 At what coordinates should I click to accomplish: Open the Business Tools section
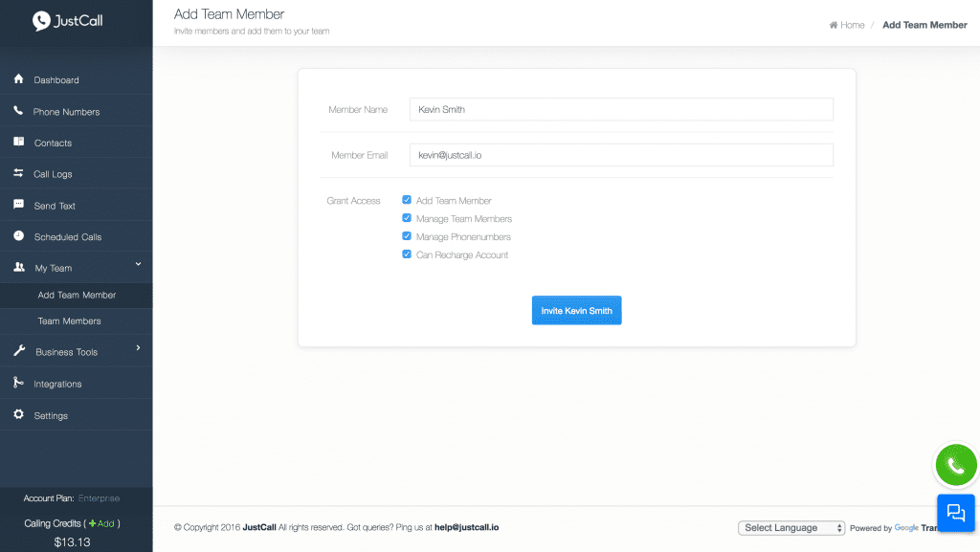(65, 351)
